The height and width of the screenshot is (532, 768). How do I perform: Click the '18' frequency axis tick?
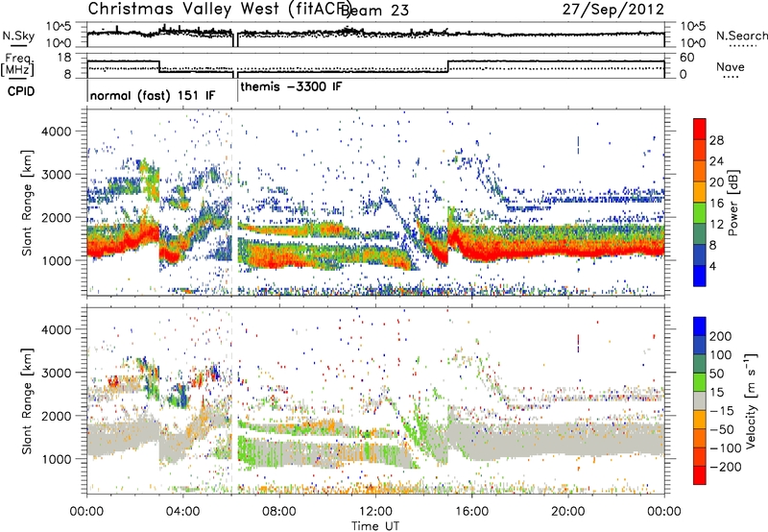tap(63, 58)
